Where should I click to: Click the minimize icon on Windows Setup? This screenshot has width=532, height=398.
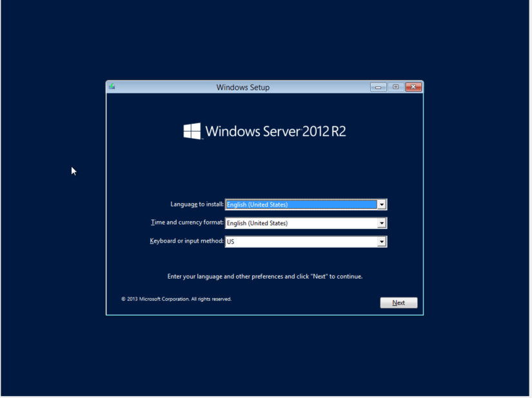[x=379, y=86]
